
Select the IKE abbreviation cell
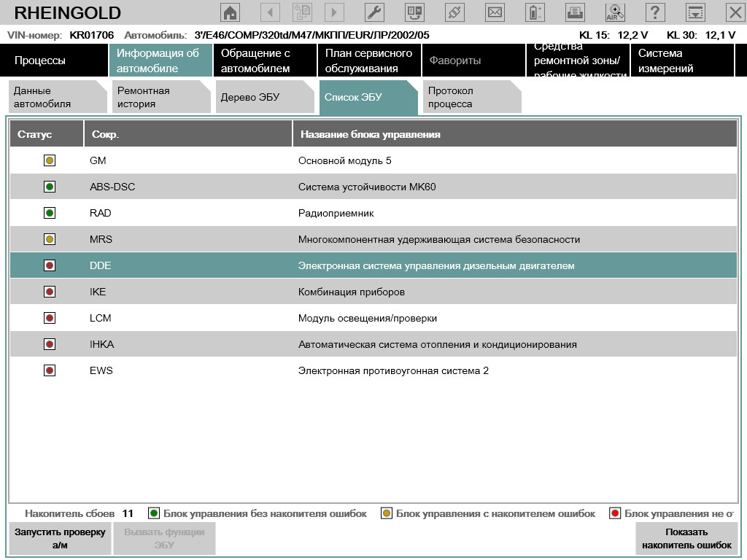coord(98,292)
